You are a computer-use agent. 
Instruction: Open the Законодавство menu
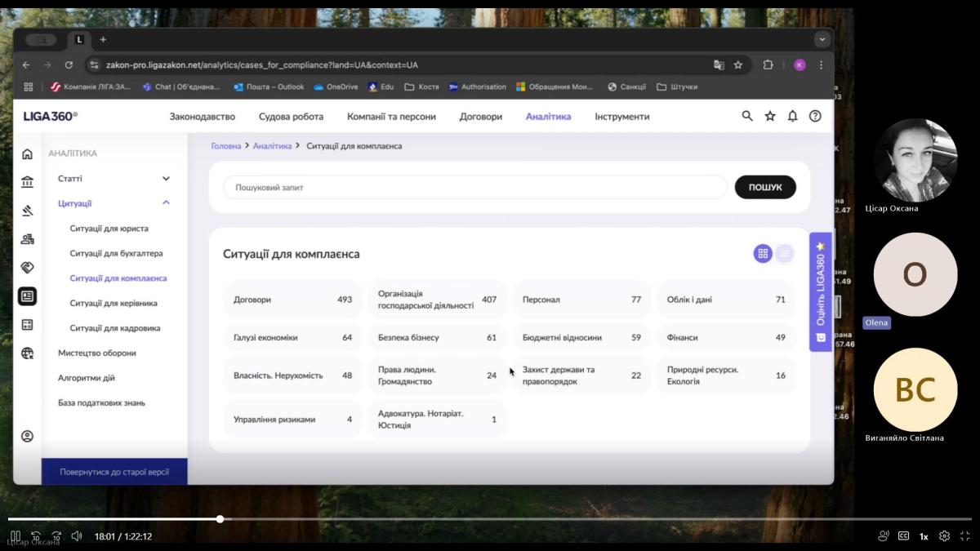pyautogui.click(x=202, y=117)
